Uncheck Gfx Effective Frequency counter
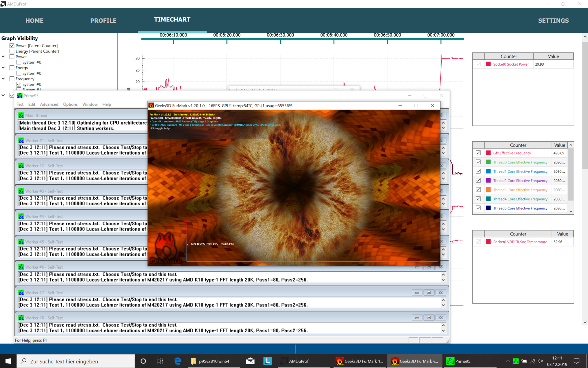 (x=478, y=153)
